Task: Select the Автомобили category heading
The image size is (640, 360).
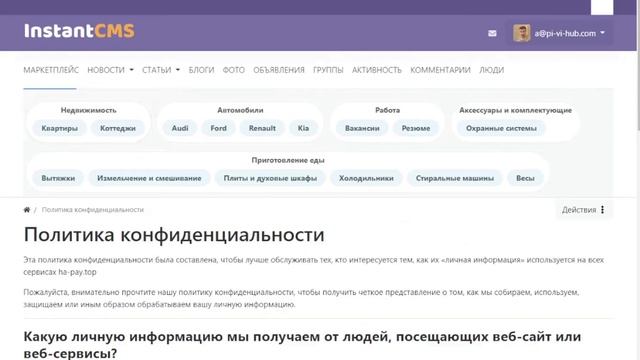Action: (x=240, y=110)
